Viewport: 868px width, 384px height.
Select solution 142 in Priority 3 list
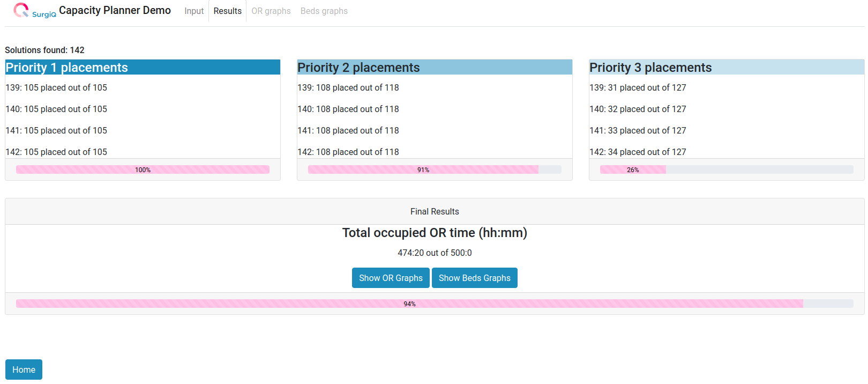[x=638, y=152]
